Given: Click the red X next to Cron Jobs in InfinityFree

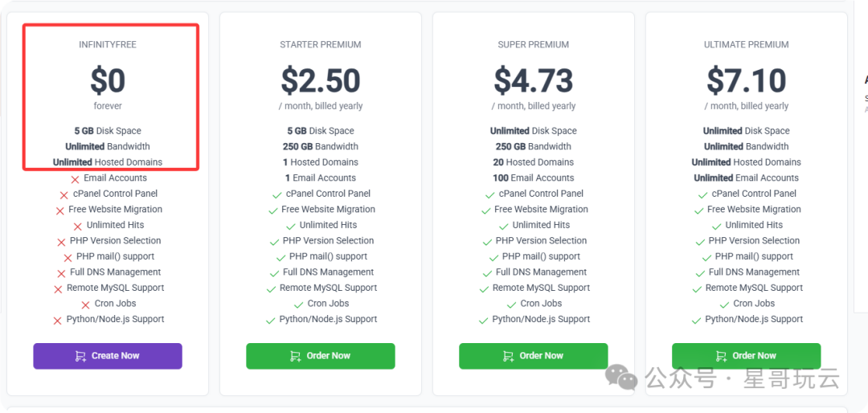Looking at the screenshot, I should point(86,305).
